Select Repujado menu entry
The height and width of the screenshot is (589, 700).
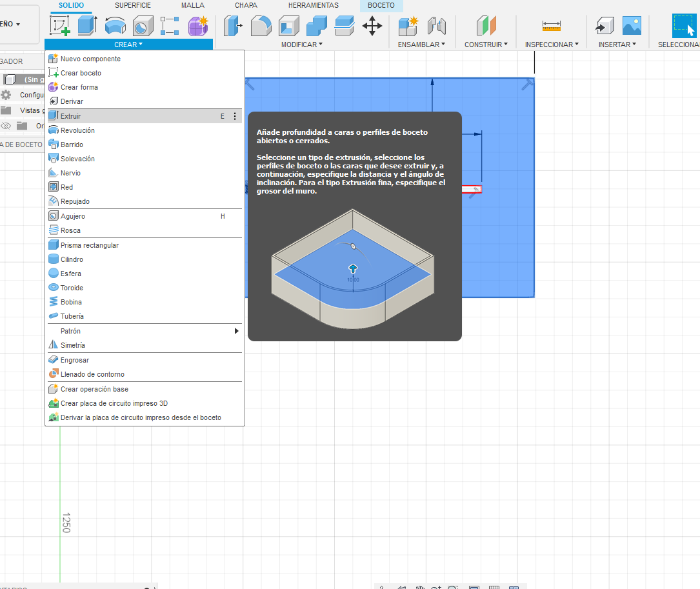(145, 202)
